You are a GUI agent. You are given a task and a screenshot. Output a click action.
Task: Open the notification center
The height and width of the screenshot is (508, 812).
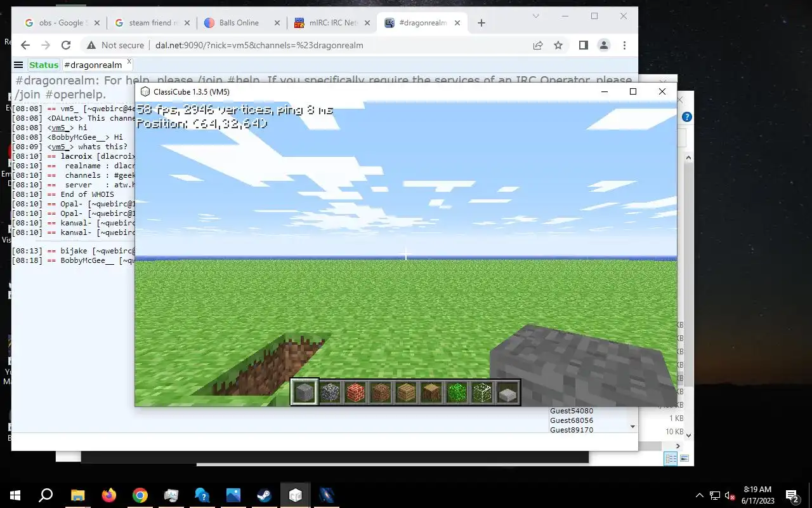coord(792,495)
